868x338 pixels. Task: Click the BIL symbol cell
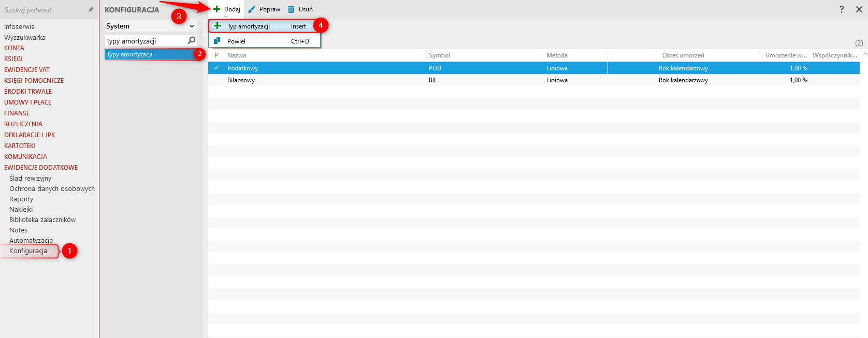(x=433, y=80)
